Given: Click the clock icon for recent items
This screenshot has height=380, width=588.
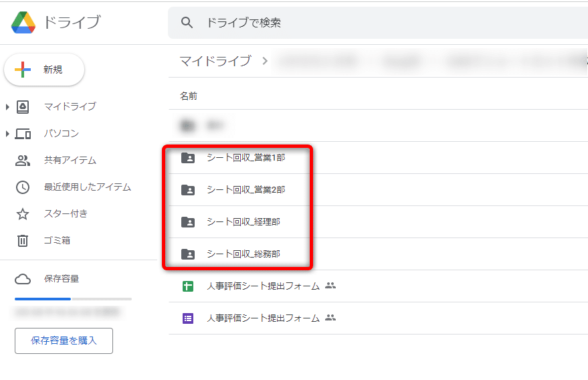Looking at the screenshot, I should pyautogui.click(x=23, y=187).
